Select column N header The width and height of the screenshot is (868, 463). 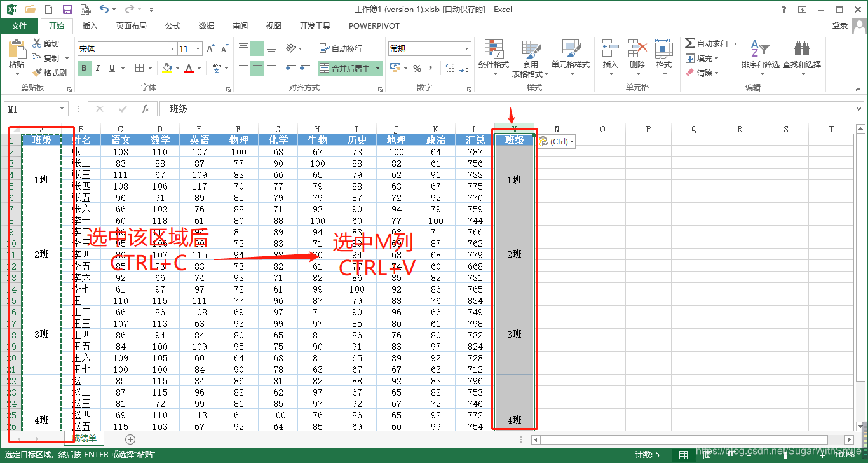point(557,129)
